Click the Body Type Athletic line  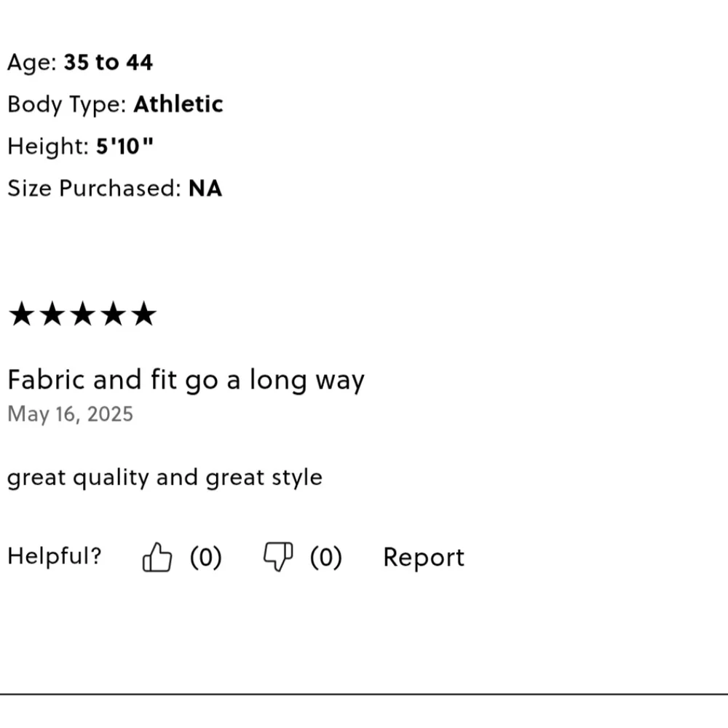click(115, 104)
